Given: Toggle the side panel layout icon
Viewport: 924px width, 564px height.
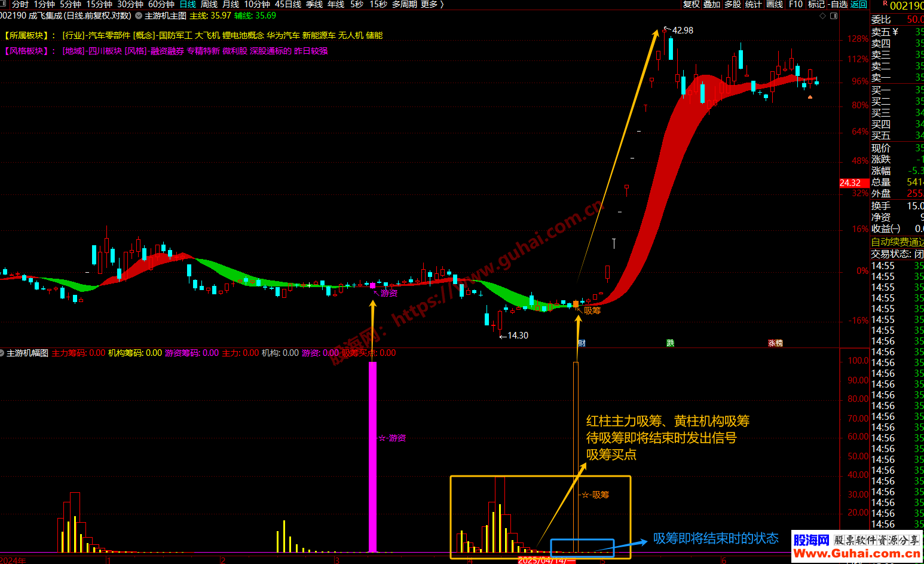Looking at the screenshot, I should tap(833, 16).
